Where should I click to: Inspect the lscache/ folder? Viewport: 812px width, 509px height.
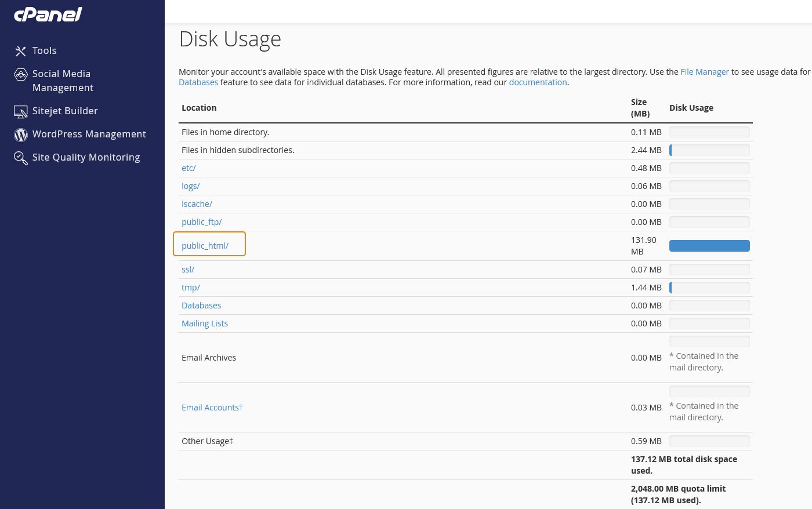tap(197, 203)
